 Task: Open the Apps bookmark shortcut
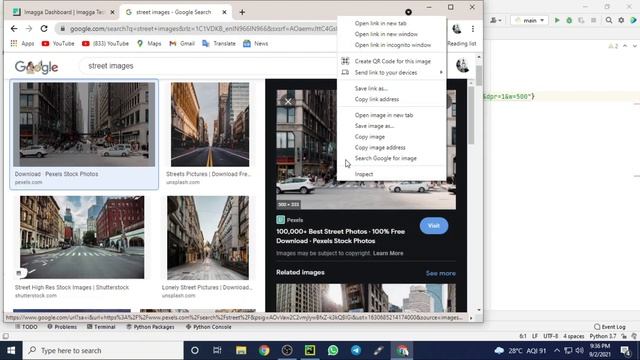point(22,43)
